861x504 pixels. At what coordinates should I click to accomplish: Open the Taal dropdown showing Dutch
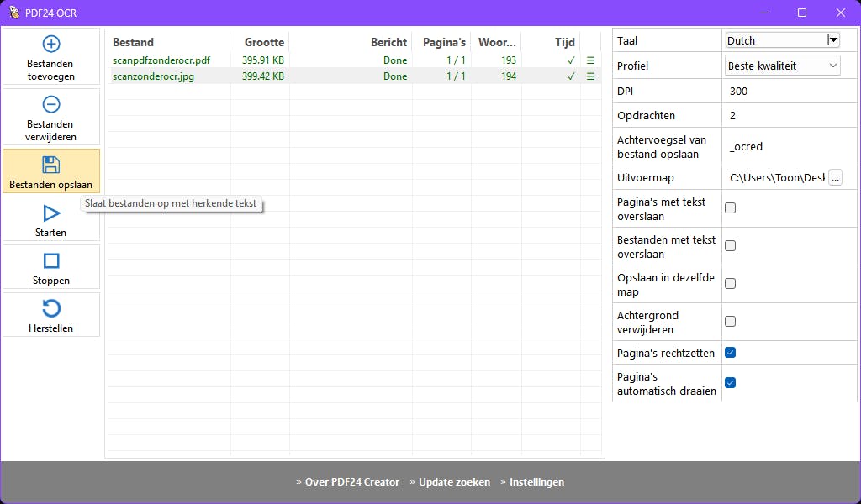783,40
